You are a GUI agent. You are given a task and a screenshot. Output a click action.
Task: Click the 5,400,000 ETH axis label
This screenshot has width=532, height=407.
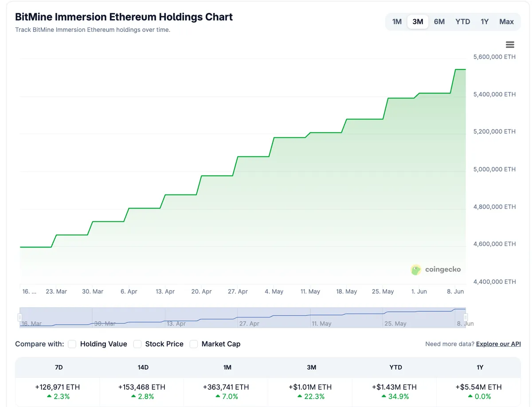pyautogui.click(x=495, y=94)
